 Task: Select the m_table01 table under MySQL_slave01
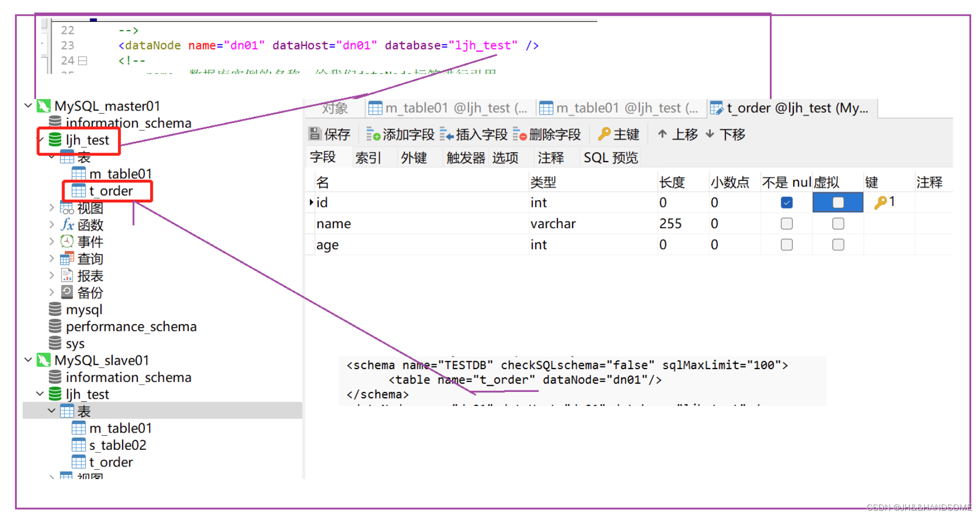[120, 428]
